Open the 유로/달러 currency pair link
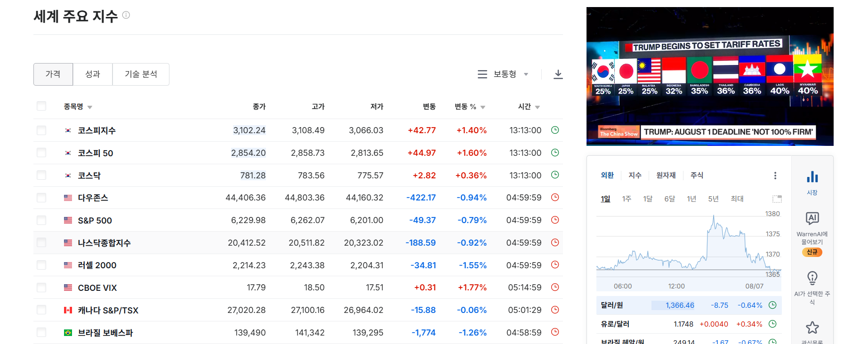This screenshot has width=868, height=344. (x=615, y=324)
